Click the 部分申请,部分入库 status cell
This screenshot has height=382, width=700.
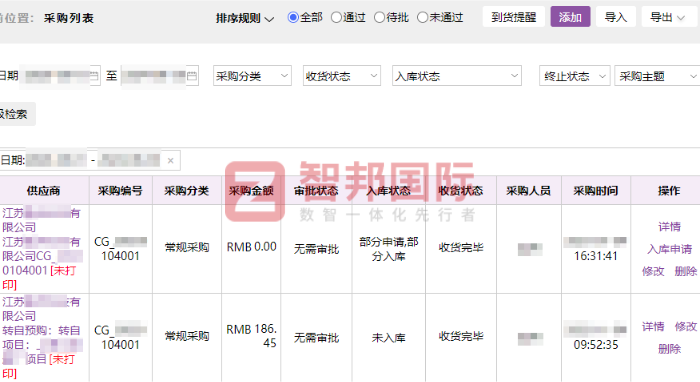tap(388, 249)
